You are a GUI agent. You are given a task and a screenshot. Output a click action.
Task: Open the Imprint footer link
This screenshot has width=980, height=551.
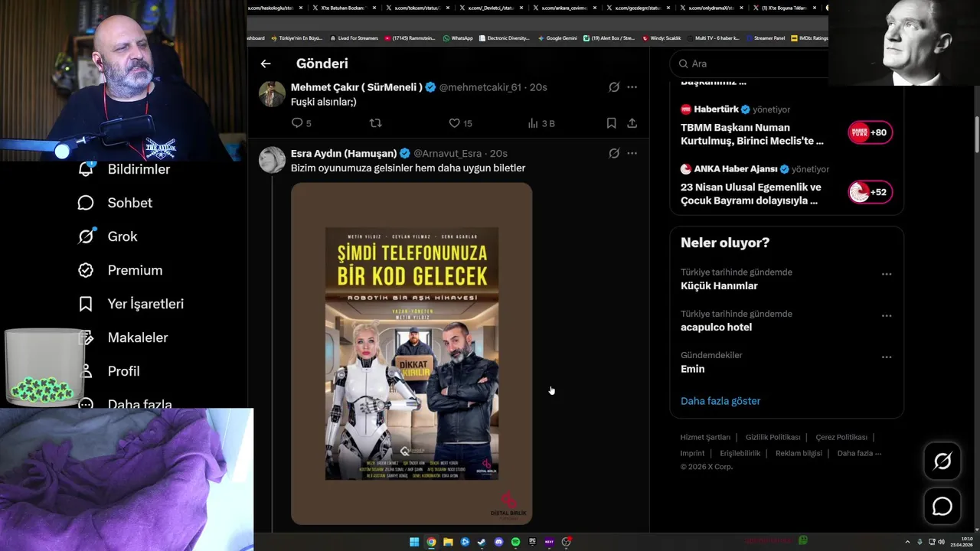tap(692, 453)
